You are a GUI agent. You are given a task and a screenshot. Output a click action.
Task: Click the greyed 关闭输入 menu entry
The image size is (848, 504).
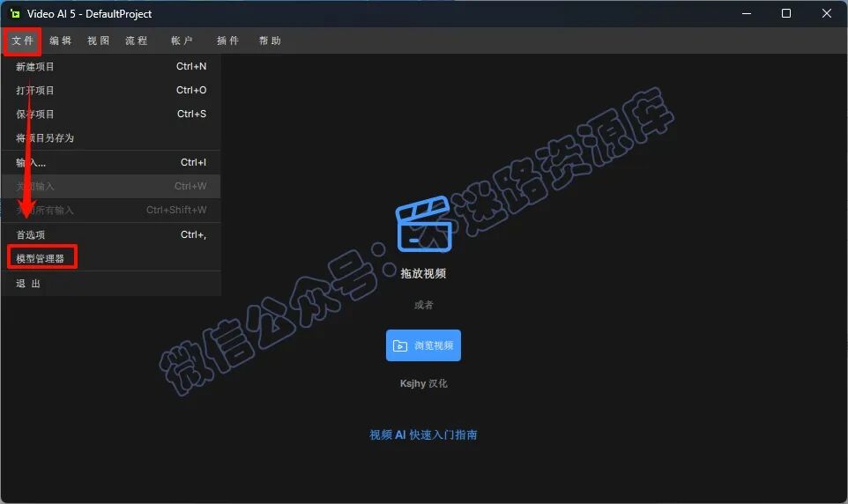pos(111,186)
